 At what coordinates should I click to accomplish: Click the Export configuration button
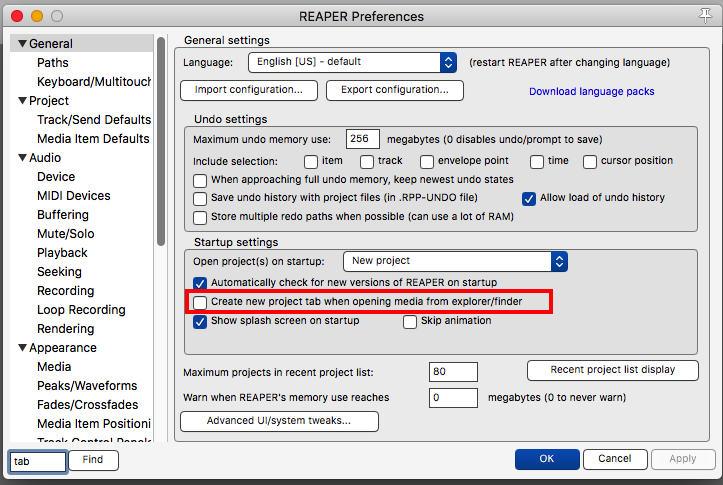395,90
